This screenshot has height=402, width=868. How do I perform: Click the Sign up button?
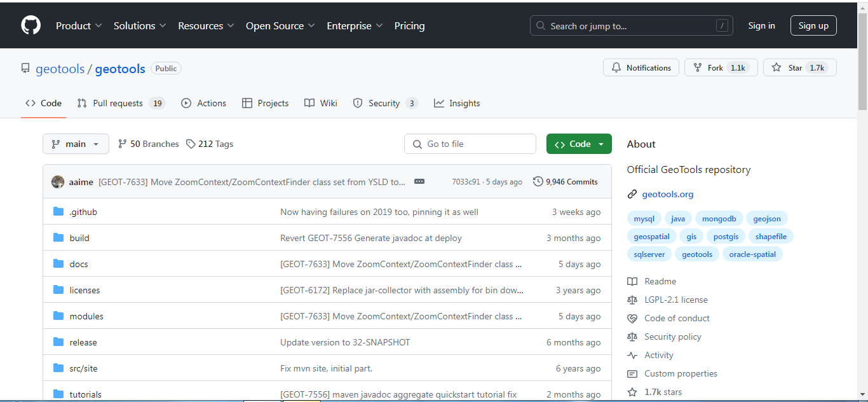point(813,25)
